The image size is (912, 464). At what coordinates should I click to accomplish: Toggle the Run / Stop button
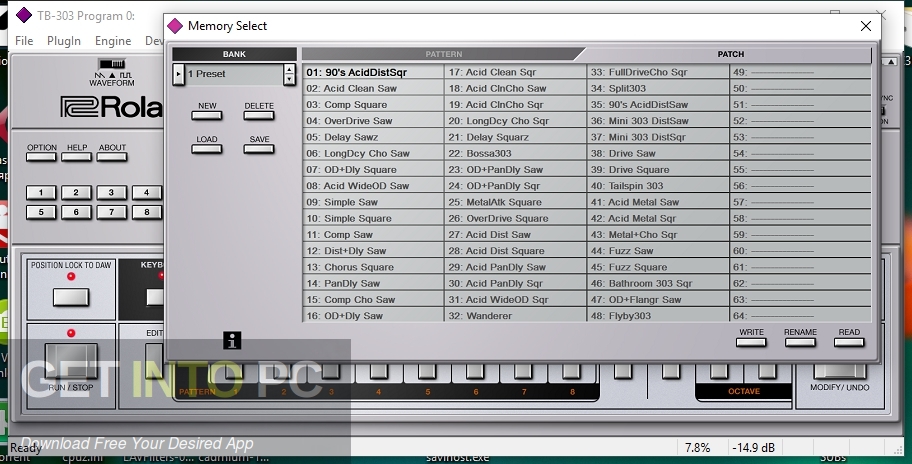point(72,361)
